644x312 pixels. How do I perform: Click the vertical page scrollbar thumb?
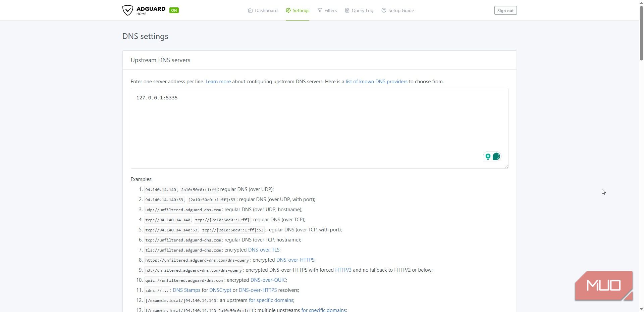coord(641,33)
